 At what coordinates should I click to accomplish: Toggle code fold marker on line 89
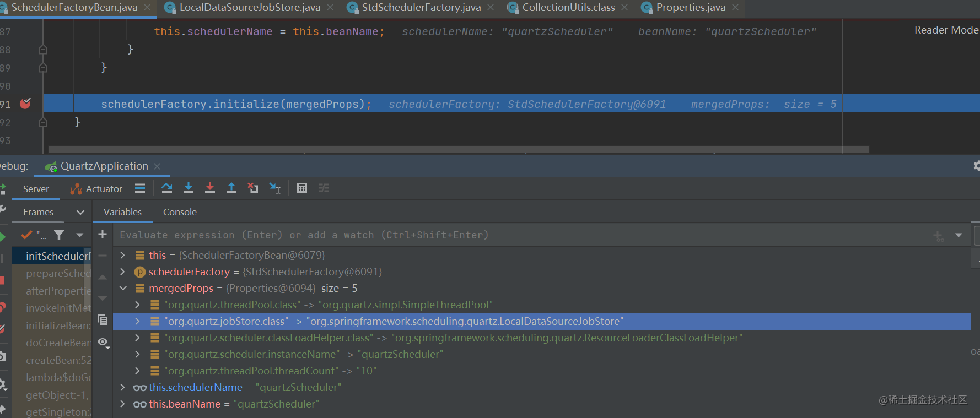pos(43,68)
